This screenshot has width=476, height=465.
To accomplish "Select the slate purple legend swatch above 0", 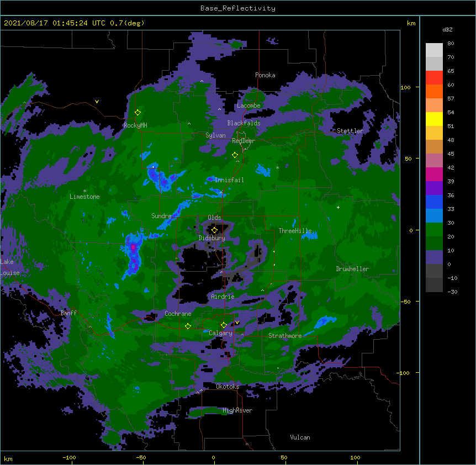I will [x=434, y=257].
